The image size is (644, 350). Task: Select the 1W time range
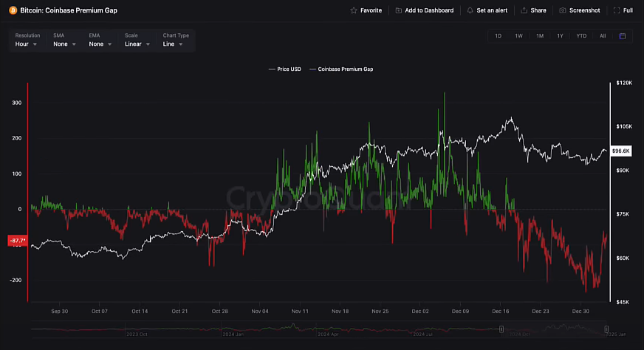pyautogui.click(x=518, y=36)
